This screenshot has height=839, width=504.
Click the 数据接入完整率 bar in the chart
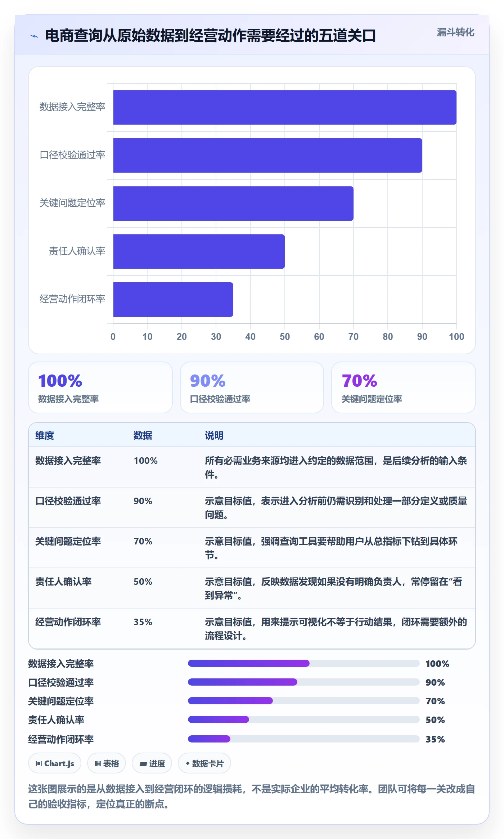pyautogui.click(x=285, y=107)
